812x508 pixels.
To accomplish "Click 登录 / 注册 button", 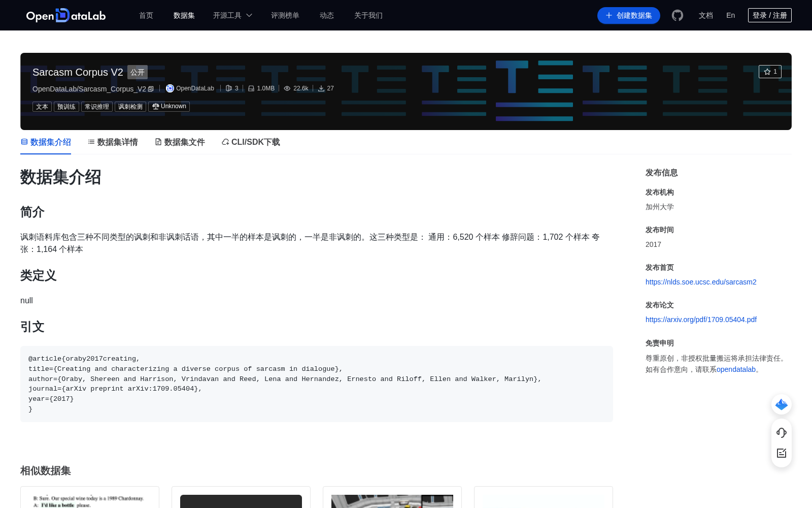I will point(770,15).
